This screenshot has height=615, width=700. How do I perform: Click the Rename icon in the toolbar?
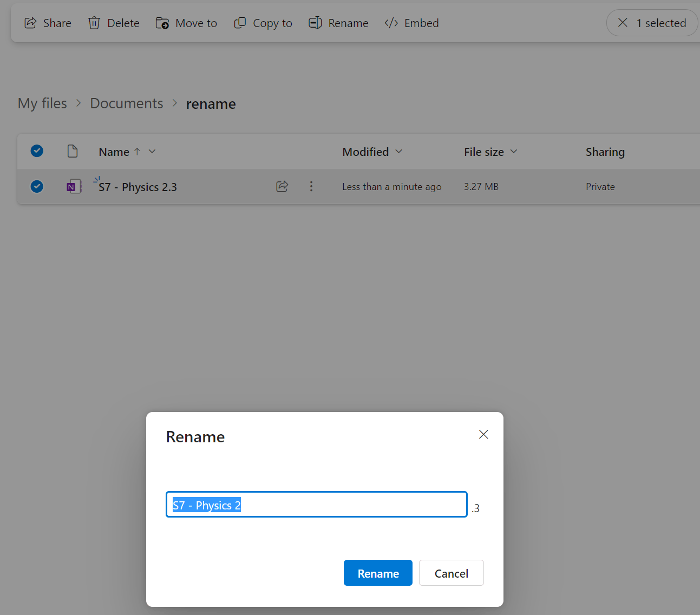pos(315,23)
